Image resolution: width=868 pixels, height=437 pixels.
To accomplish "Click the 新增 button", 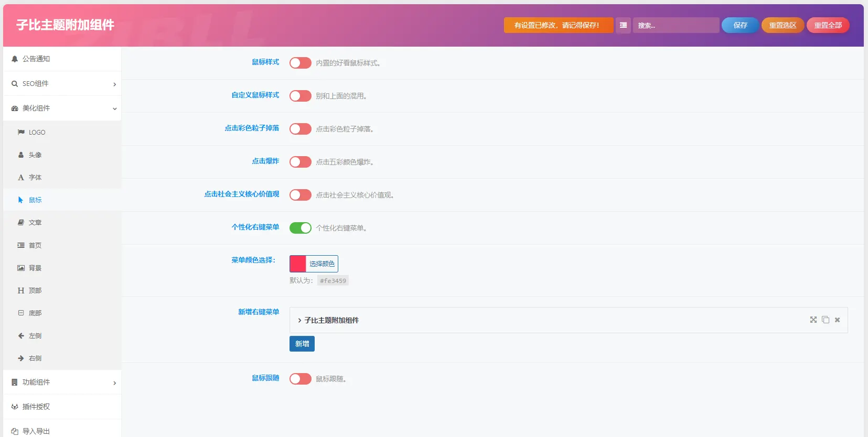I will (x=302, y=344).
